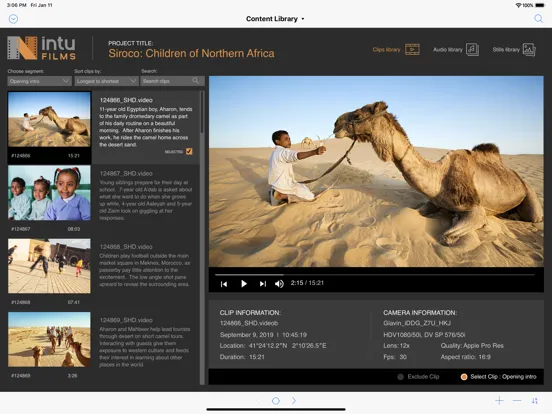Click the 2:15 / 15:21 time display

point(307,283)
